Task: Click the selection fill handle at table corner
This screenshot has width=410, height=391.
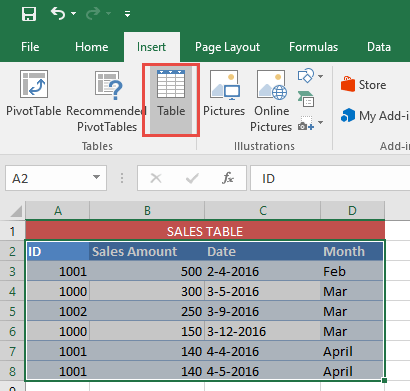Action: [x=384, y=380]
